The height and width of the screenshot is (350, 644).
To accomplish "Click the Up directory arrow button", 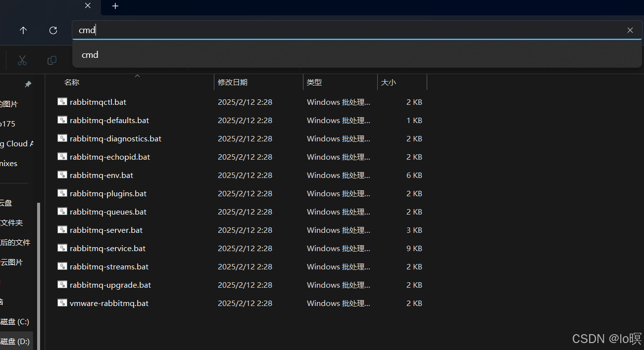I will click(23, 30).
